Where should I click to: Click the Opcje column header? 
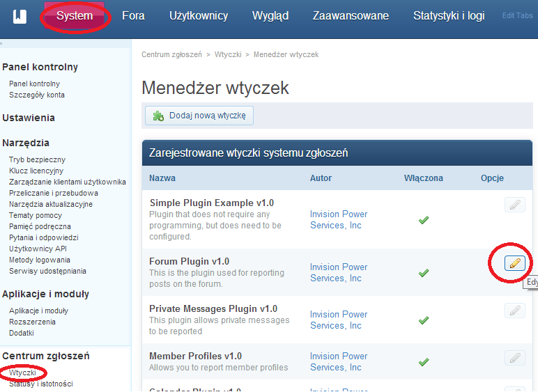[x=492, y=178]
